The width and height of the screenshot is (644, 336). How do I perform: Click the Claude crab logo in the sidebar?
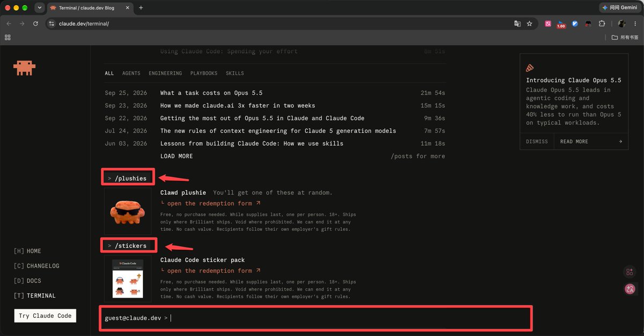[24, 68]
